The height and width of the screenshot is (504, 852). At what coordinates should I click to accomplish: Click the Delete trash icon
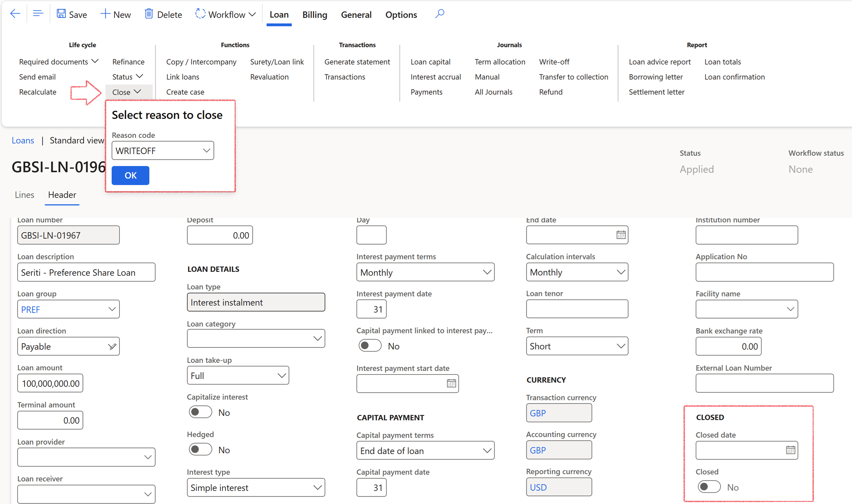149,14
